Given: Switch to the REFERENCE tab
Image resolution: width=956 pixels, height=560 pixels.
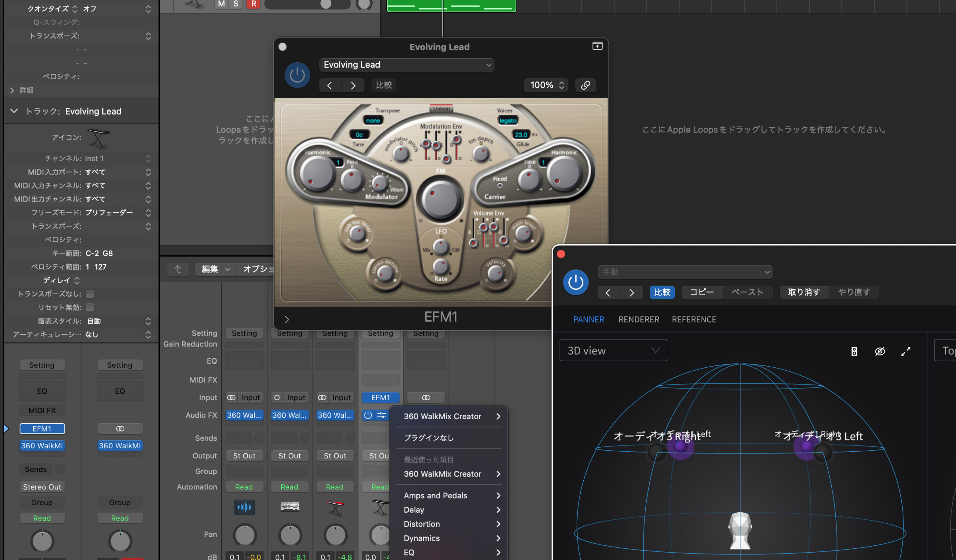Looking at the screenshot, I should [x=694, y=320].
